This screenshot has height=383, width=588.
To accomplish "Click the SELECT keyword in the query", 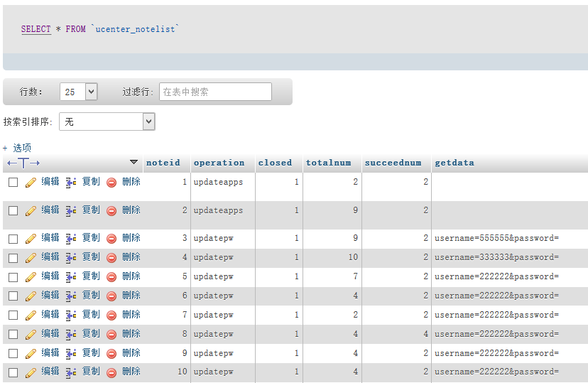I will 36,29.
